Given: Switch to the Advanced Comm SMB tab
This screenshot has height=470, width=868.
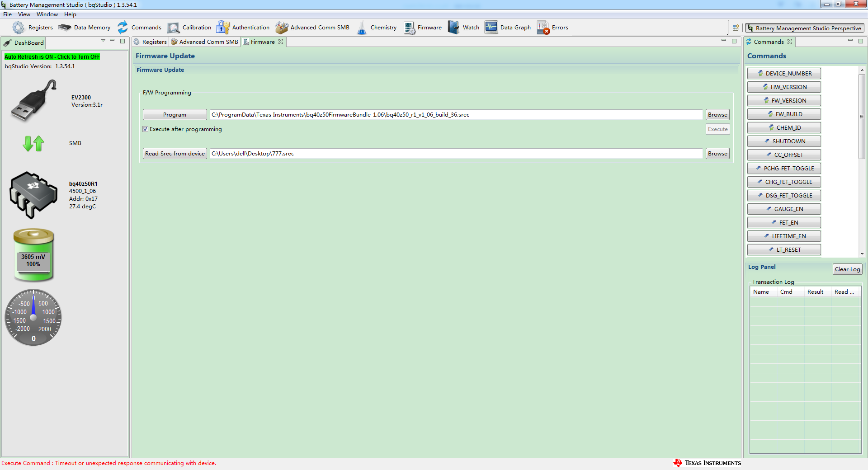Looking at the screenshot, I should point(205,42).
